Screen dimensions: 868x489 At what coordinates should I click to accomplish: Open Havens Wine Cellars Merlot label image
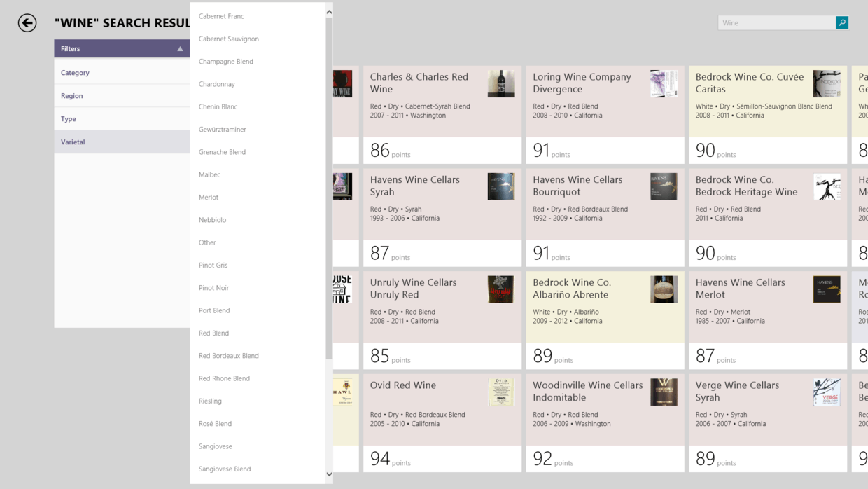pyautogui.click(x=827, y=289)
